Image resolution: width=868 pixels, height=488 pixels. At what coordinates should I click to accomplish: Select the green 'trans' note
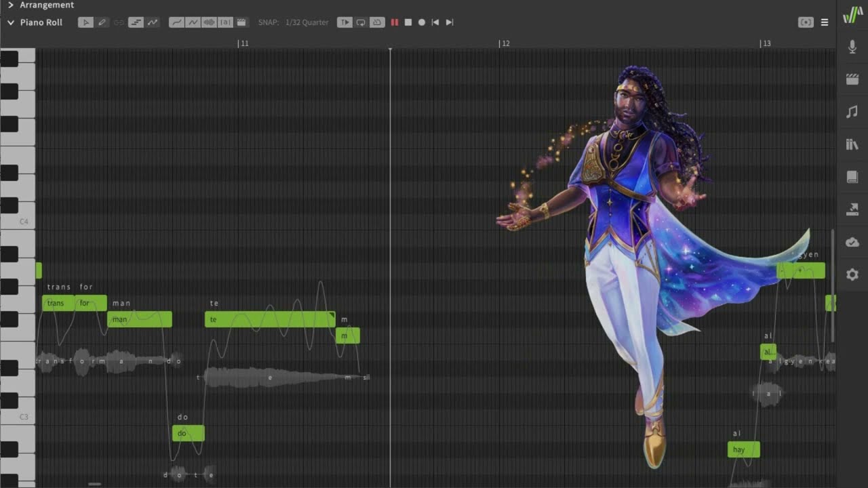(58, 303)
